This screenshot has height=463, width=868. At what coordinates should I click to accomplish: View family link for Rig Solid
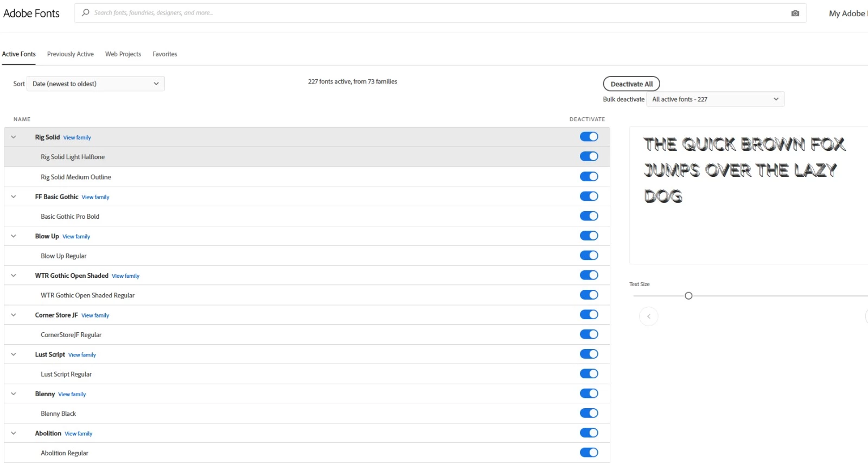(x=77, y=138)
